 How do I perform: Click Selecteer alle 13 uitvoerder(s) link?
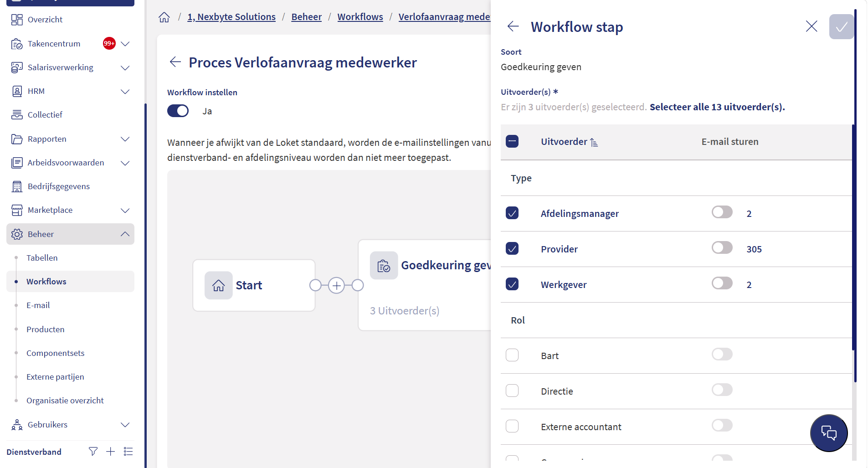(x=717, y=107)
